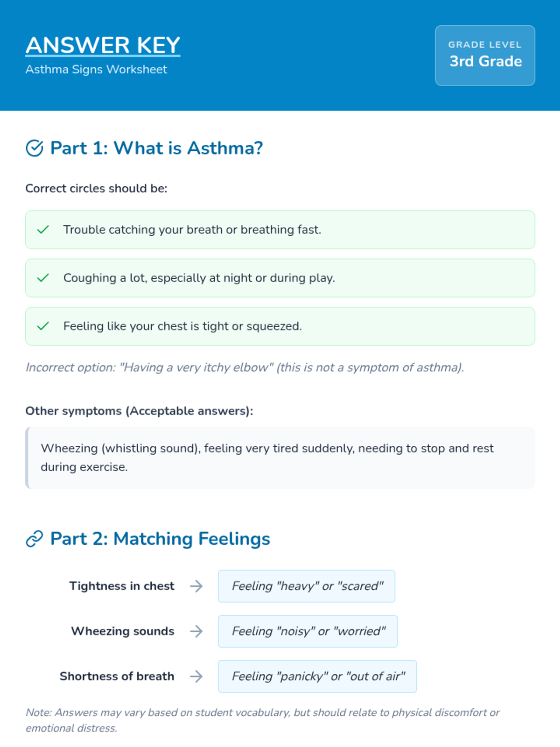Click the Part 2: Matching Feelings heading
Viewport: 560px width, 747px height.
click(160, 539)
